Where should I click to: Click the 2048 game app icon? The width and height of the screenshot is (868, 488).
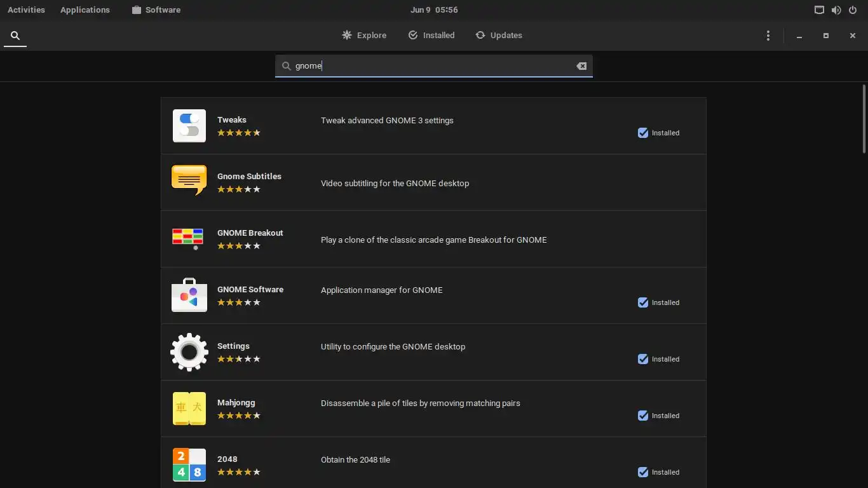click(189, 465)
